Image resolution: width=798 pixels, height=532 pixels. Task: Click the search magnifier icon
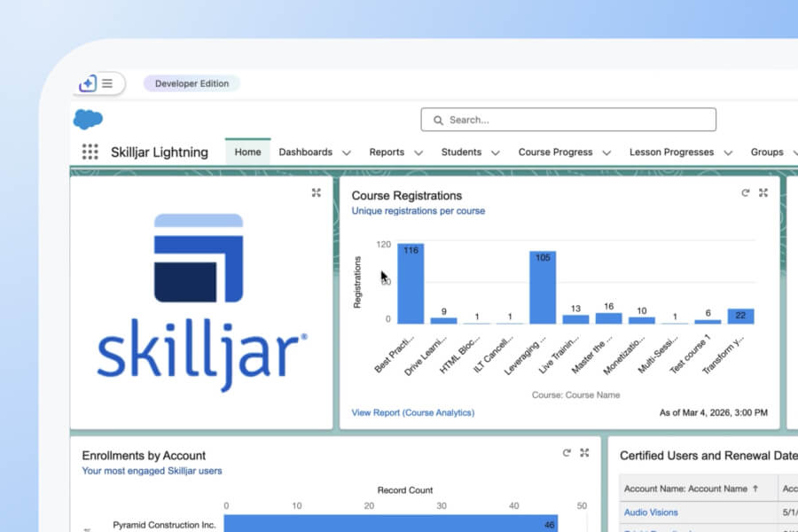(438, 121)
